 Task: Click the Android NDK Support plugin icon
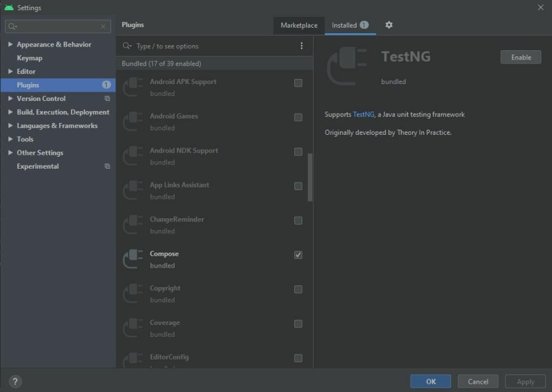coord(133,156)
